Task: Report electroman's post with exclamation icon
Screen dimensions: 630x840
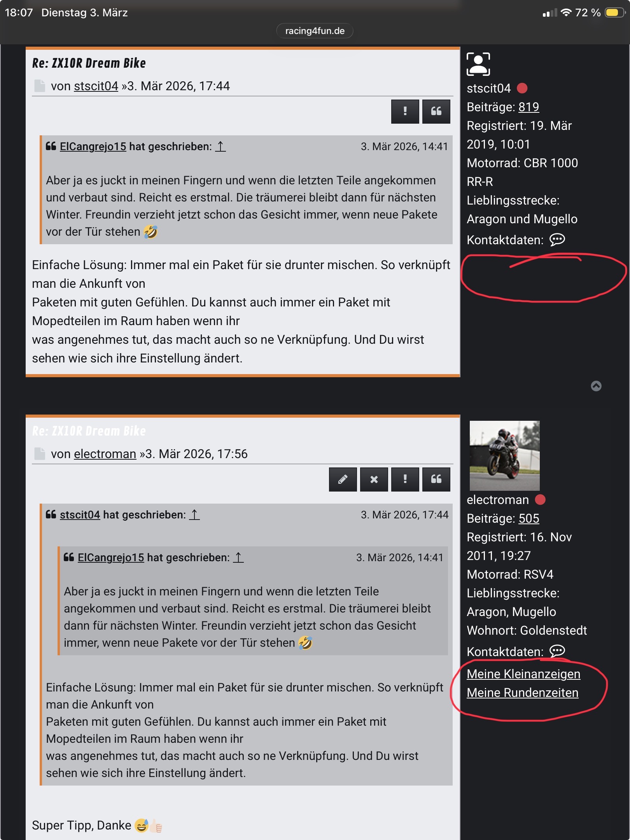Action: coord(405,479)
